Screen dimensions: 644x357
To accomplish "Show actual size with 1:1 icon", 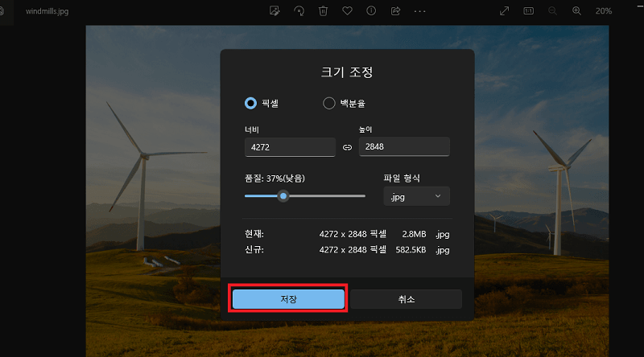I will [x=529, y=11].
